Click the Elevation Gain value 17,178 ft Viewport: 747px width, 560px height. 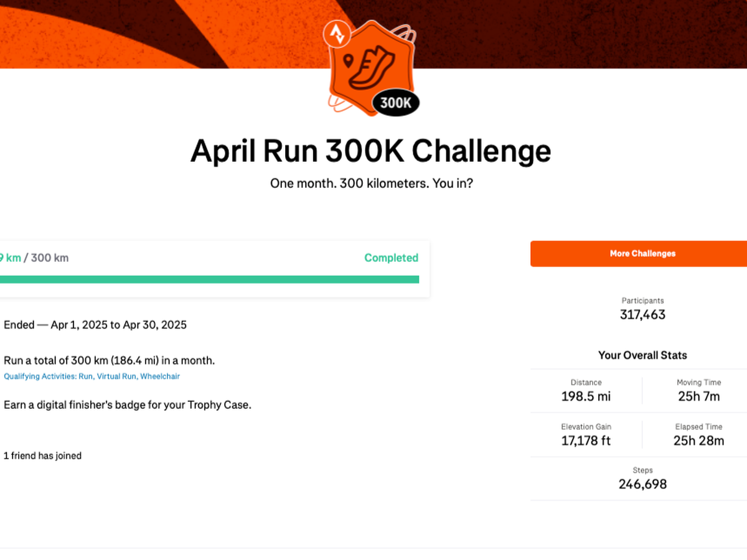[586, 441]
